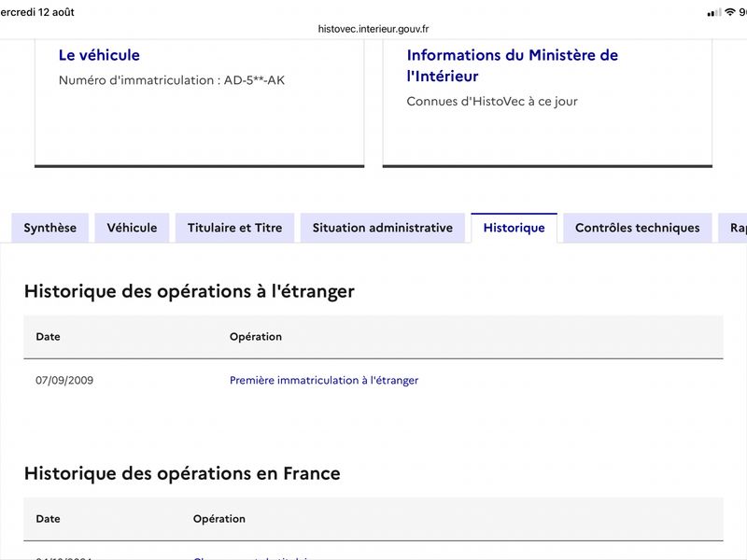The image size is (747, 560).
Task: Open the cut-off Rap tab
Action: [734, 228]
